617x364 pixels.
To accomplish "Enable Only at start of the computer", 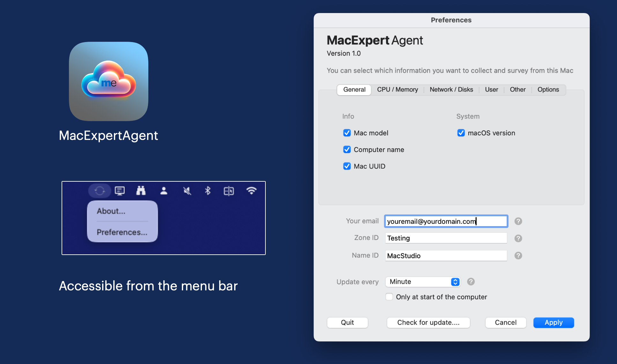I will coord(389,297).
